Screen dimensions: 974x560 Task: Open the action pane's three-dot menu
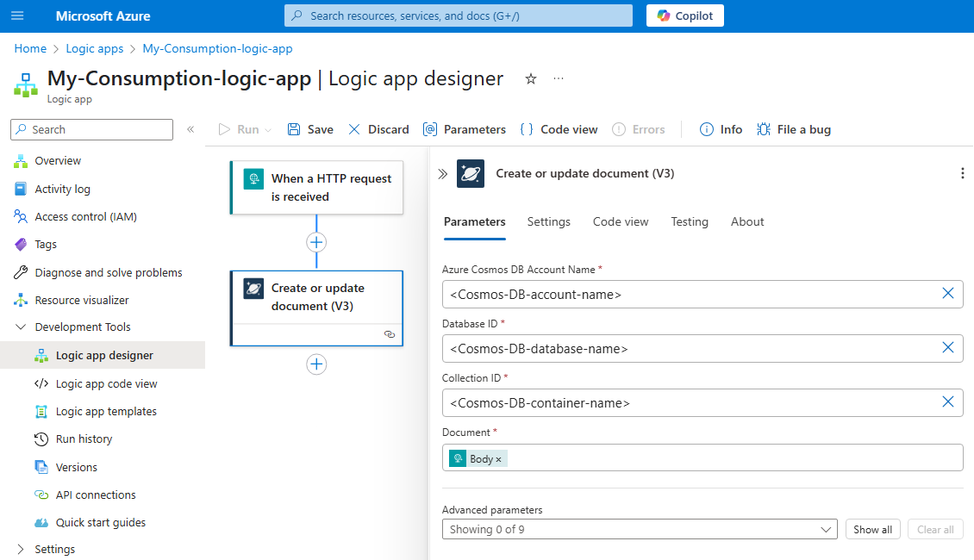(962, 174)
